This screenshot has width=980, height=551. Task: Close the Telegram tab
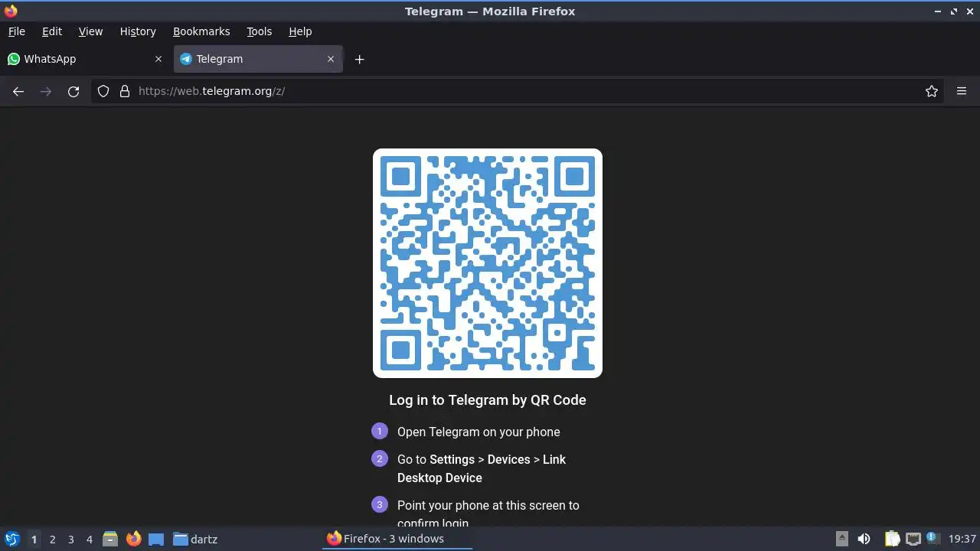point(331,59)
